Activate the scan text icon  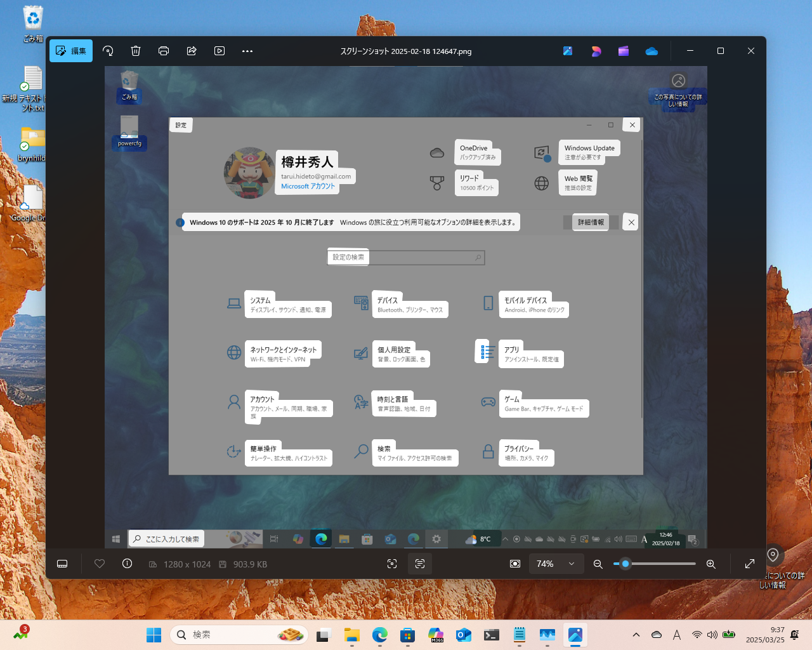coord(420,564)
